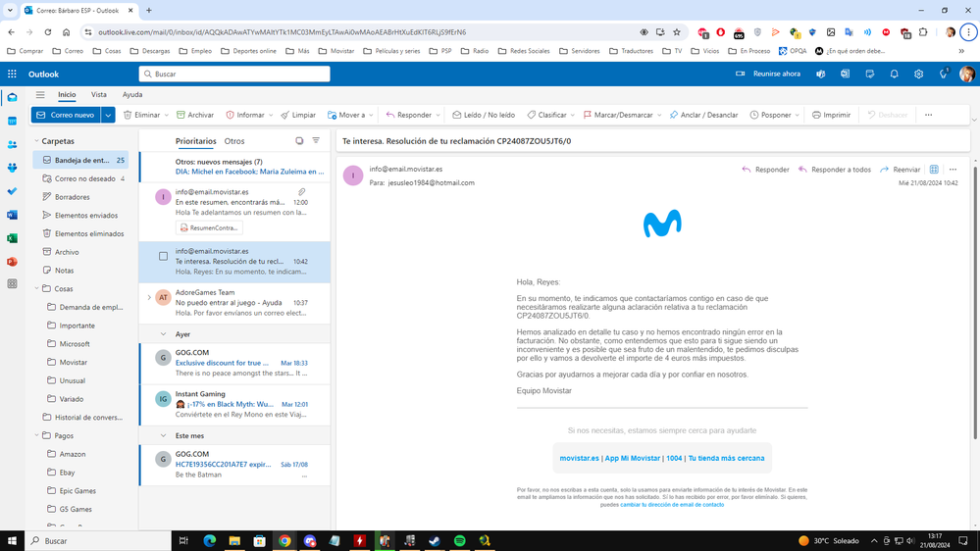Open the App Mi Movistar link
Screen dimensions: 980x551
[632, 458]
